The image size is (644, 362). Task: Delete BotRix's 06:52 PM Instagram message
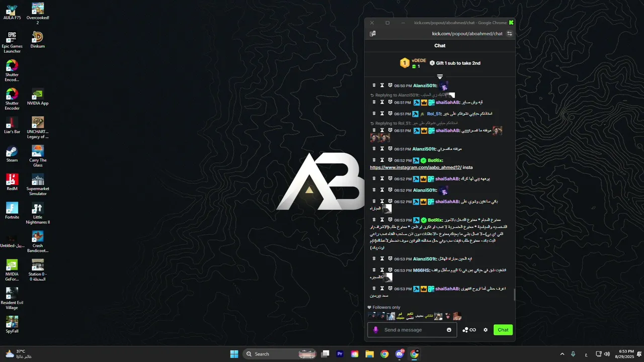tap(374, 160)
